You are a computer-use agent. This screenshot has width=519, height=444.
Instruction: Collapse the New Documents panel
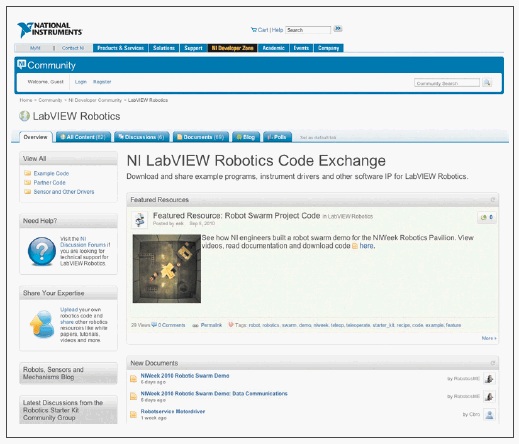click(x=492, y=363)
